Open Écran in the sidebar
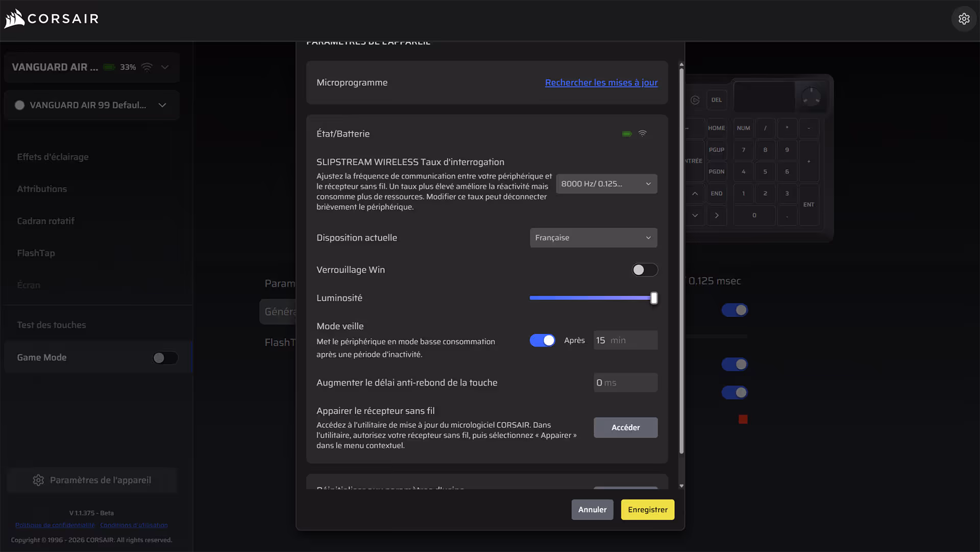The image size is (980, 552). (29, 285)
